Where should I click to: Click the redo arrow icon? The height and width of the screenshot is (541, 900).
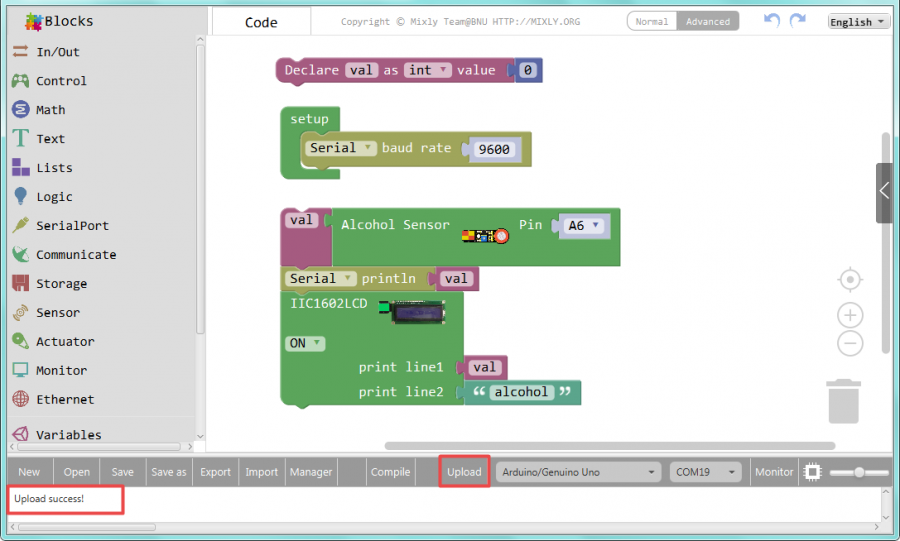(797, 21)
